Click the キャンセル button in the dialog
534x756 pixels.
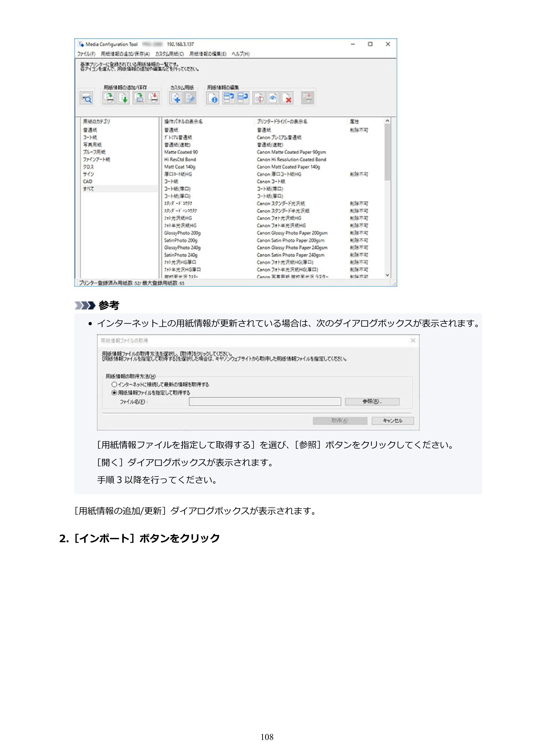click(392, 420)
